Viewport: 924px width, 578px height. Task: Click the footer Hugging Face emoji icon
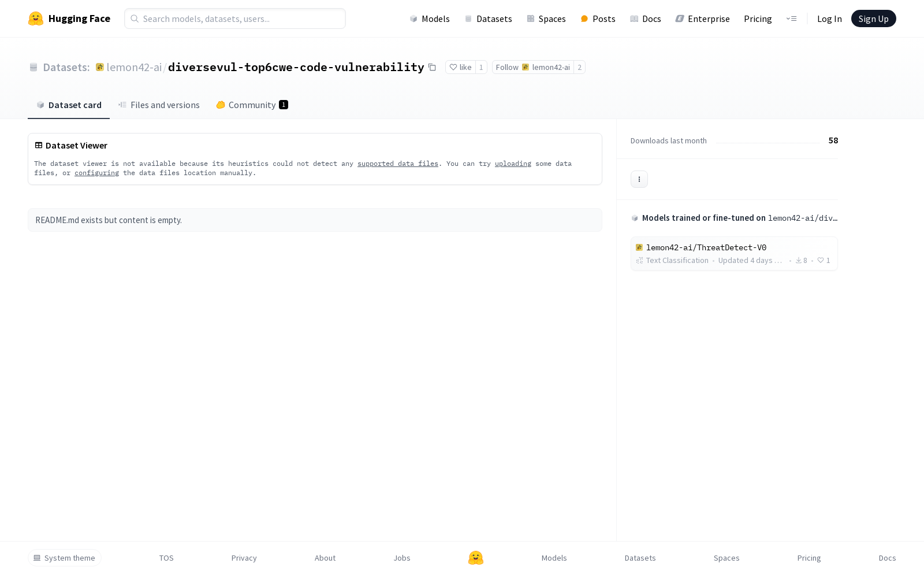[x=476, y=558]
